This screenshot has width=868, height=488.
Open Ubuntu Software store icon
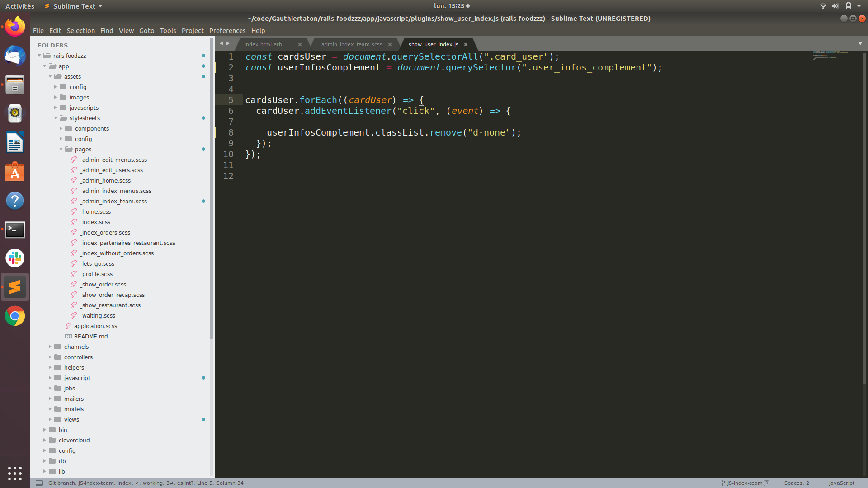(15, 172)
